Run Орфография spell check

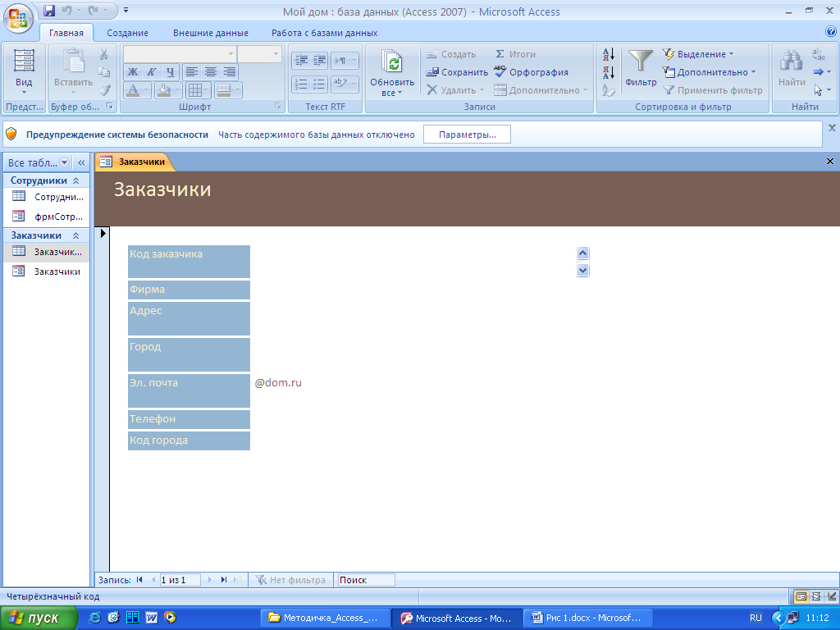click(531, 72)
